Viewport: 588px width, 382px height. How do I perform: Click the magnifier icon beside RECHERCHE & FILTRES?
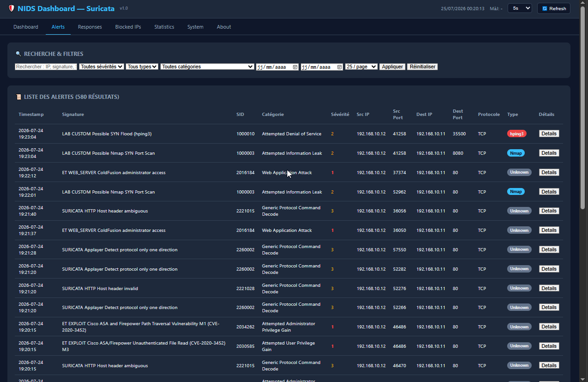tap(18, 54)
